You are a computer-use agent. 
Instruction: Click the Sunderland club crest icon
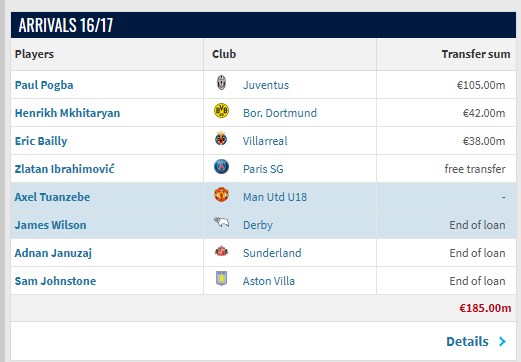coord(221,251)
